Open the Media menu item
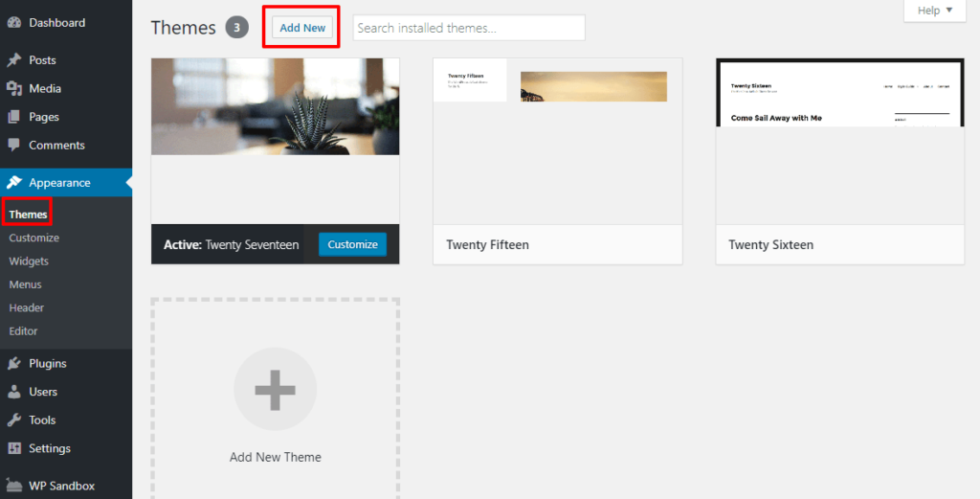The image size is (980, 499). coord(45,88)
